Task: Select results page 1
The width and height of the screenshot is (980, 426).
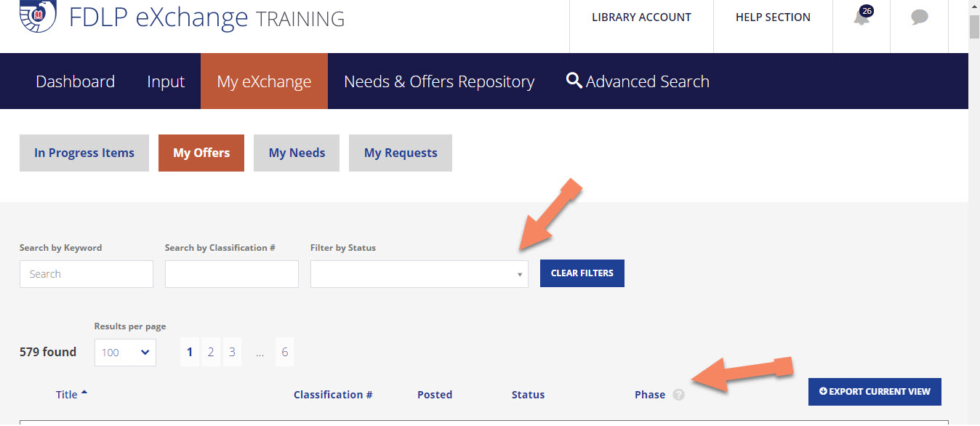Action: [190, 352]
